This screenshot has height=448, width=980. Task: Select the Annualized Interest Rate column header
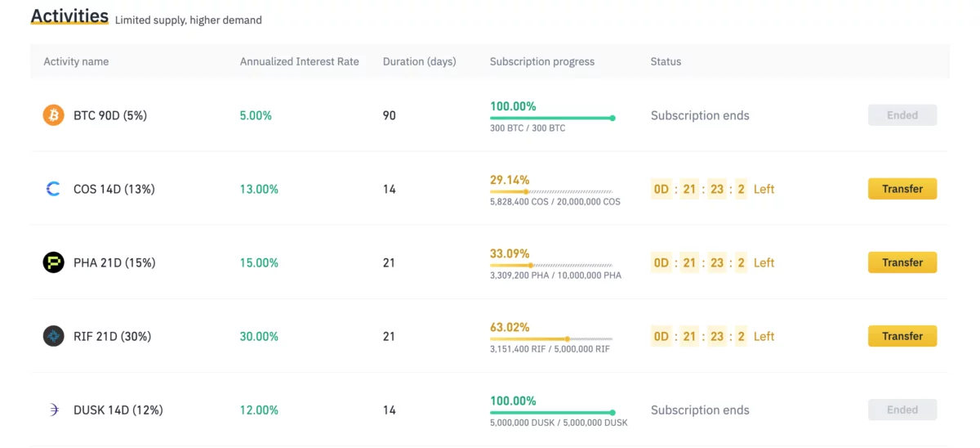pos(299,61)
